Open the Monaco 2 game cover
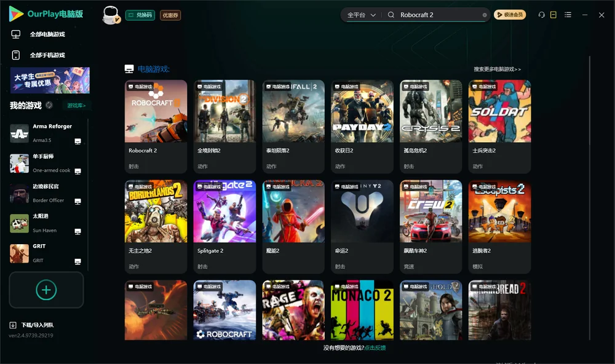The height and width of the screenshot is (364, 615). pyautogui.click(x=362, y=310)
